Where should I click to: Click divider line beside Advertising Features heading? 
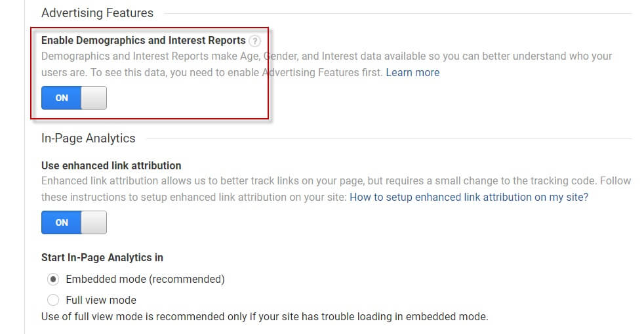coord(397,14)
